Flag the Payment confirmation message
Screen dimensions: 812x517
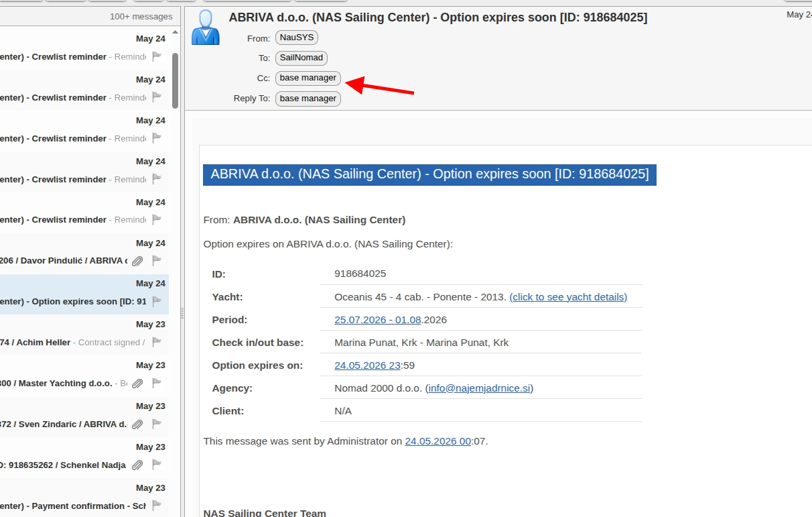pos(157,506)
